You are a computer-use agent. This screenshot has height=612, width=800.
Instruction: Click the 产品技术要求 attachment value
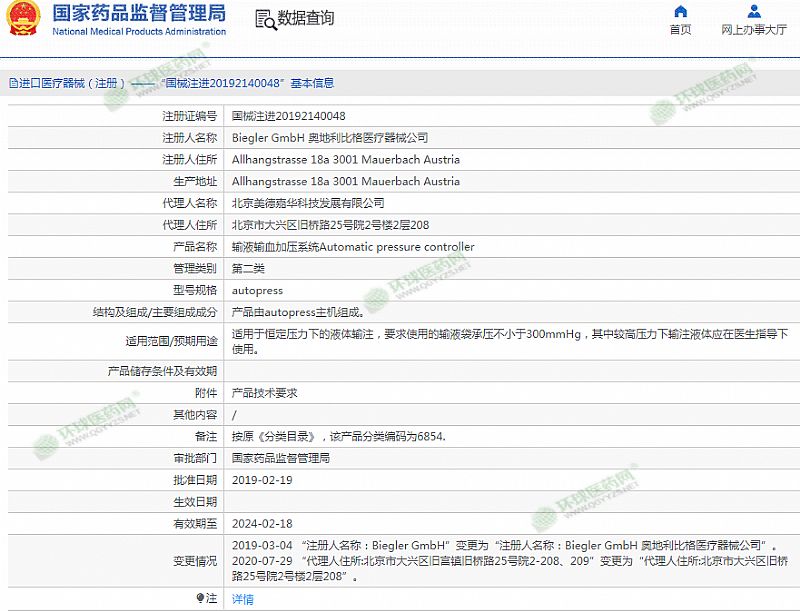tap(265, 393)
